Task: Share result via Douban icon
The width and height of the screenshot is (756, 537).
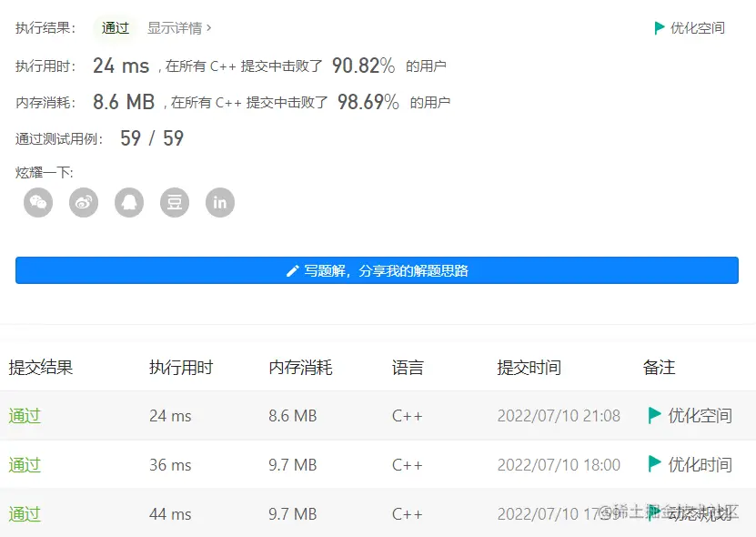Action: pos(175,203)
